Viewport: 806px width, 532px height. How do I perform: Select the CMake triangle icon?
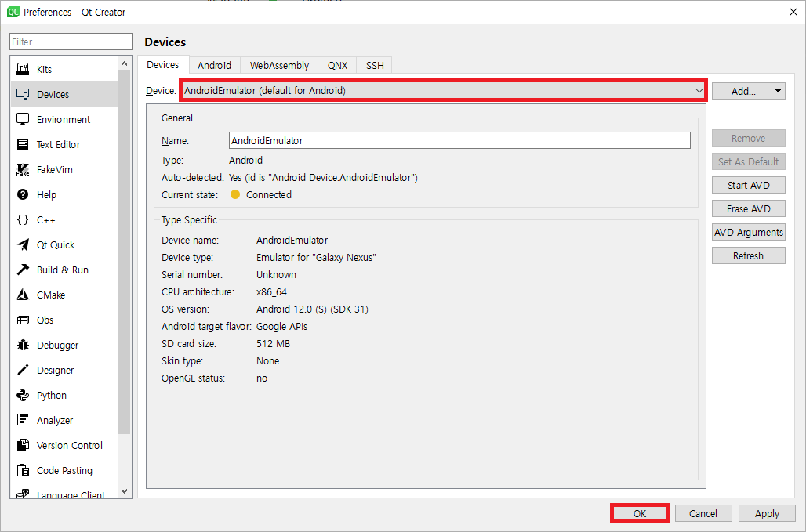click(x=23, y=295)
